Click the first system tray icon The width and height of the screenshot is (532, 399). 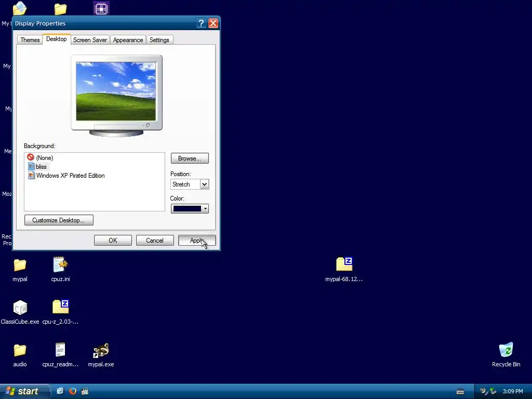point(484,391)
